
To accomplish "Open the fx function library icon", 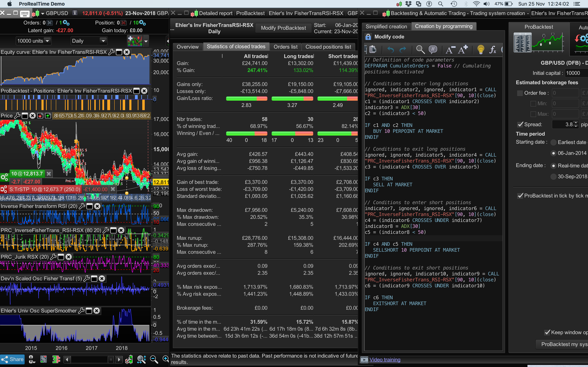I will [492, 50].
